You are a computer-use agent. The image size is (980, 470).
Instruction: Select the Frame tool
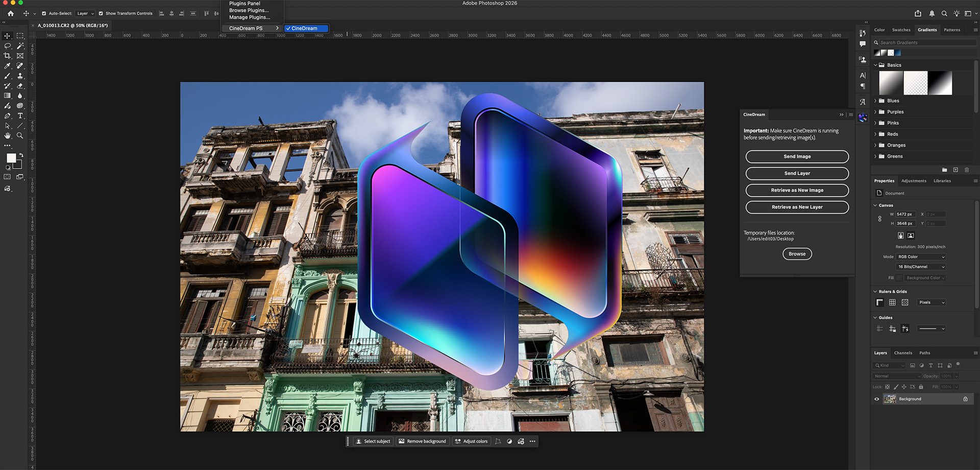(20, 56)
